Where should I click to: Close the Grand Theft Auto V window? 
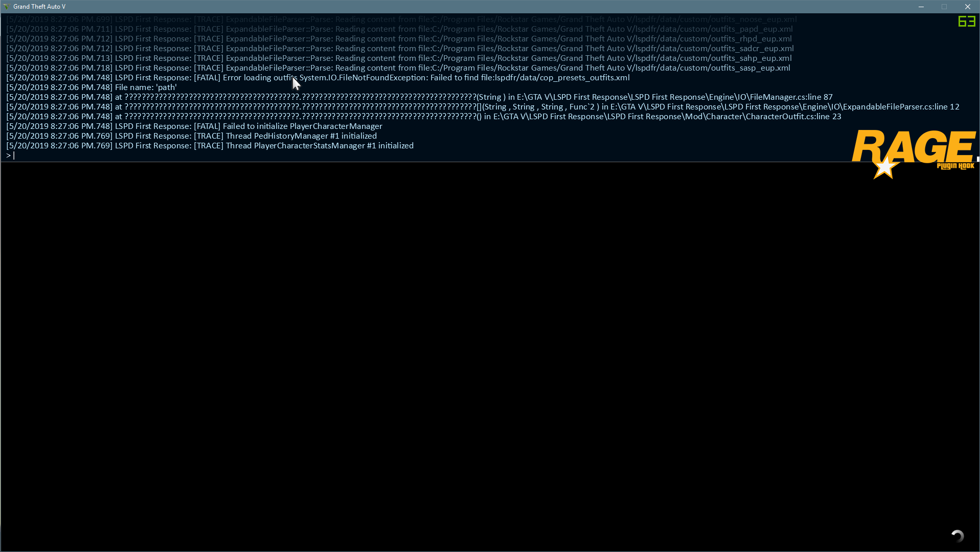[968, 7]
